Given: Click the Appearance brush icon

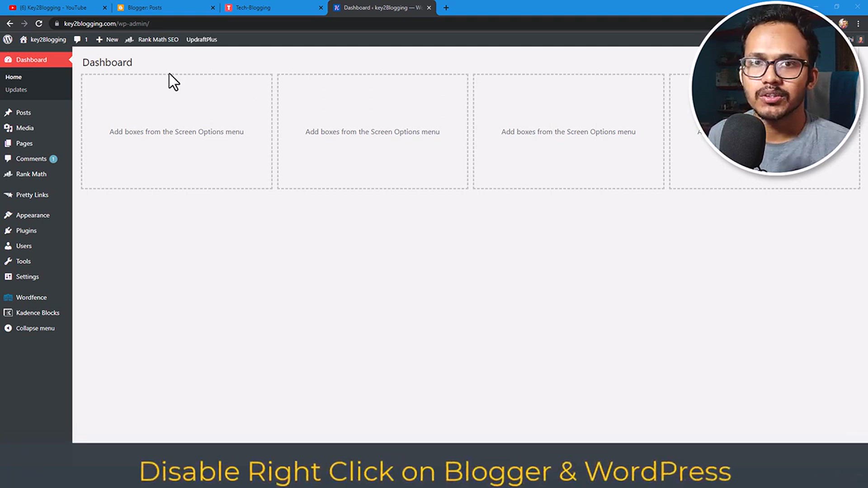Looking at the screenshot, I should 8,215.
